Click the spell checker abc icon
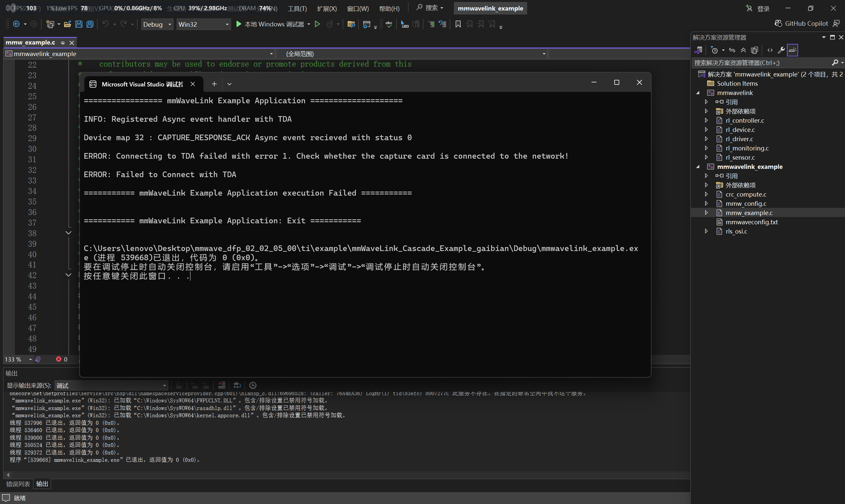 389,24
